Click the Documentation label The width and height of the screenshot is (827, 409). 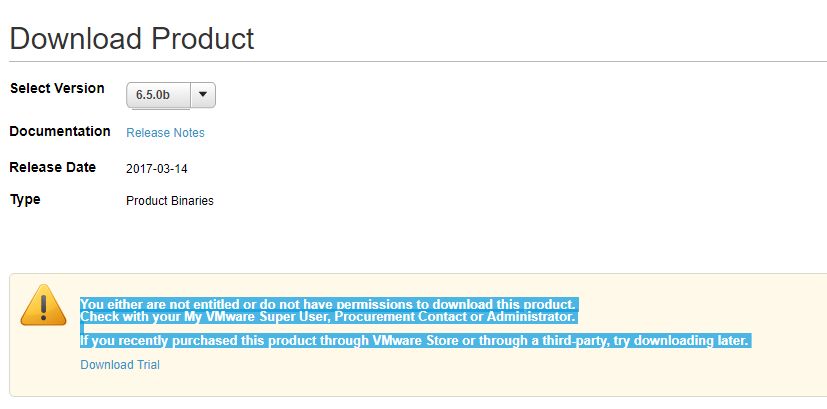pos(60,131)
